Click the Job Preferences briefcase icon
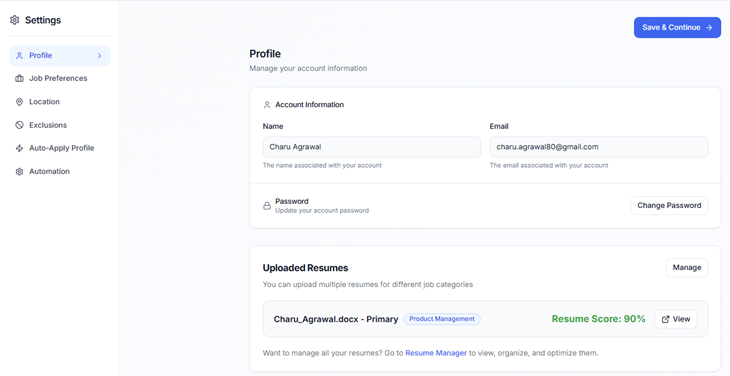 [x=19, y=79]
